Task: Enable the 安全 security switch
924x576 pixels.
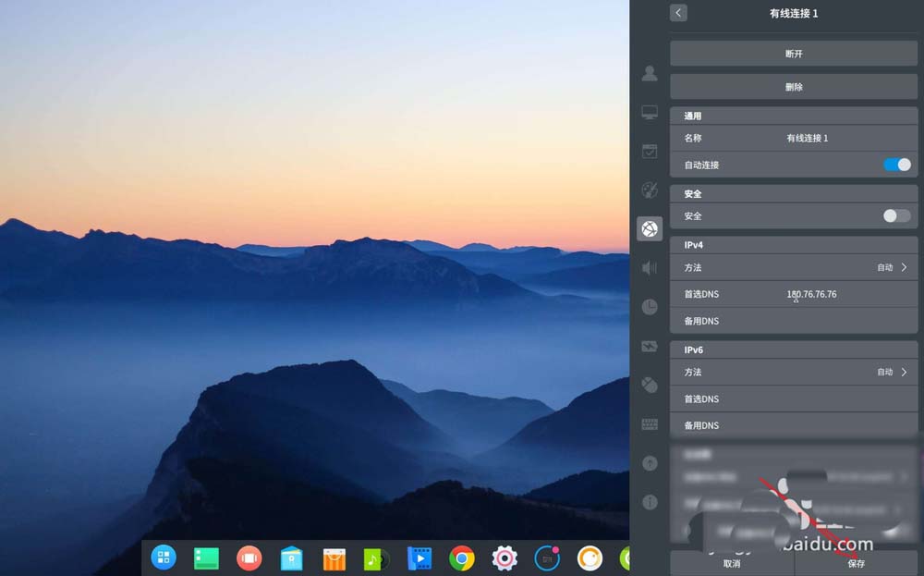Action: click(x=896, y=215)
